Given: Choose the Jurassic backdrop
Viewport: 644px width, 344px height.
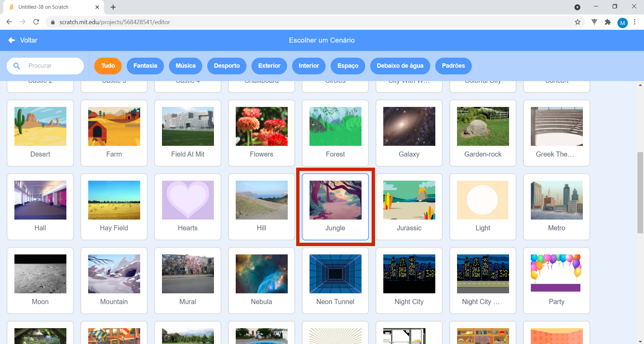Looking at the screenshot, I should pyautogui.click(x=409, y=207).
